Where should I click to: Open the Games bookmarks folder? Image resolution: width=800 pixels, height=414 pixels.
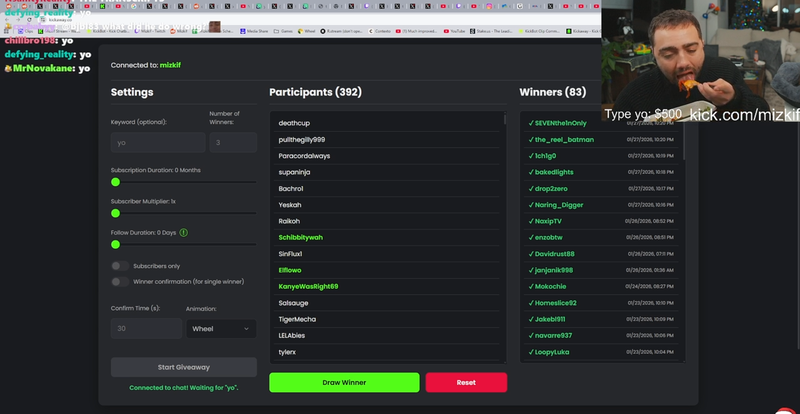coord(283,31)
